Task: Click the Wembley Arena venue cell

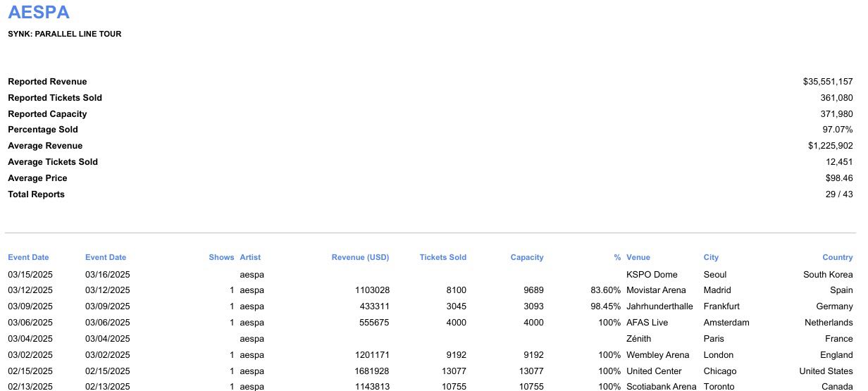Action: (658, 355)
